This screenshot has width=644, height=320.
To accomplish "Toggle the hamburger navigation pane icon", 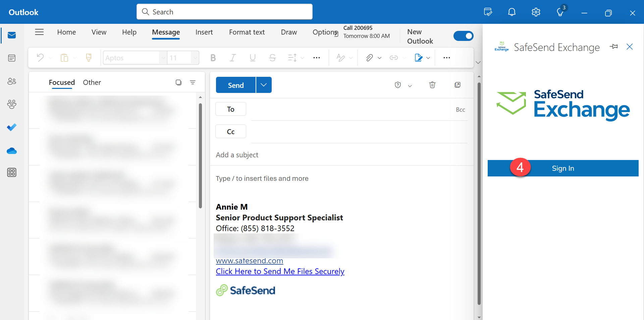I will click(x=40, y=32).
